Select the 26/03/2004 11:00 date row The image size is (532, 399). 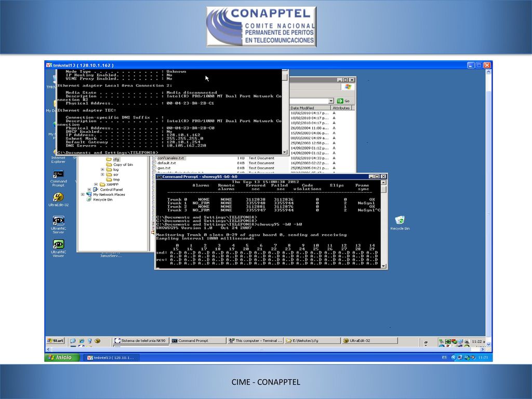[310, 128]
